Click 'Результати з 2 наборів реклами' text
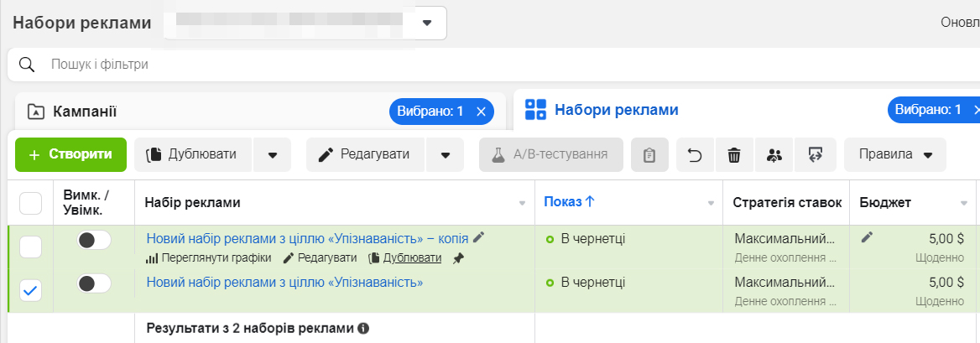Screen dimensions: 980x343 (250, 327)
